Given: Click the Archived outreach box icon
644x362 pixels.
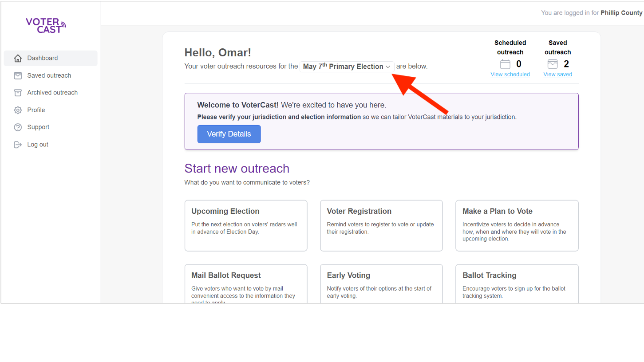Looking at the screenshot, I should 18,93.
